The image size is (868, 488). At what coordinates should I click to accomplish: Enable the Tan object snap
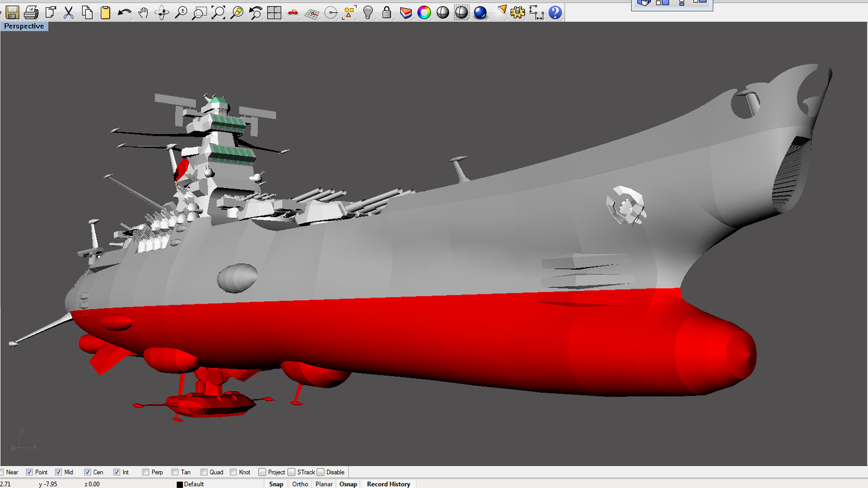[175, 472]
